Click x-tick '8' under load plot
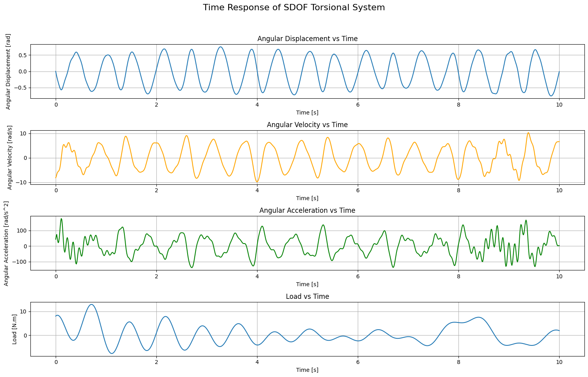Viewport: 588px width, 377px height. (458, 362)
